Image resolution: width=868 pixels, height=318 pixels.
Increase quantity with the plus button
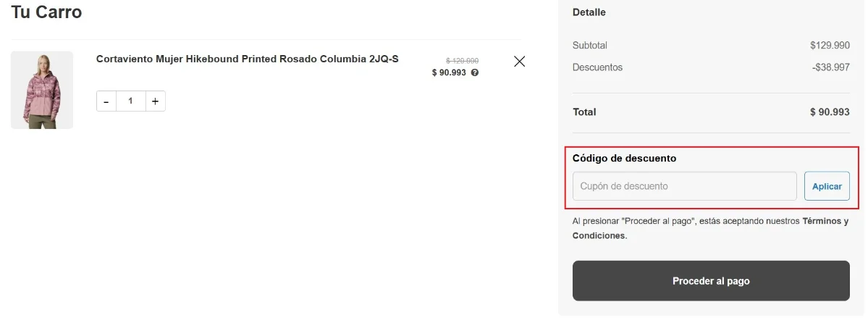pyautogui.click(x=155, y=101)
